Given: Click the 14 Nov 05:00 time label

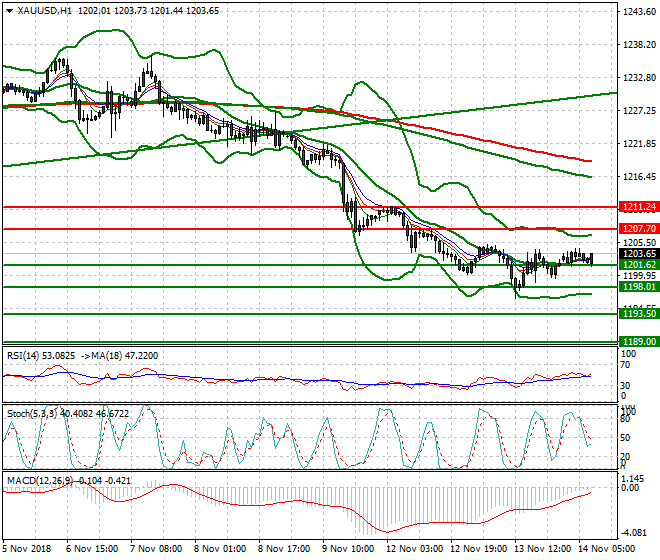Looking at the screenshot, I should [607, 549].
